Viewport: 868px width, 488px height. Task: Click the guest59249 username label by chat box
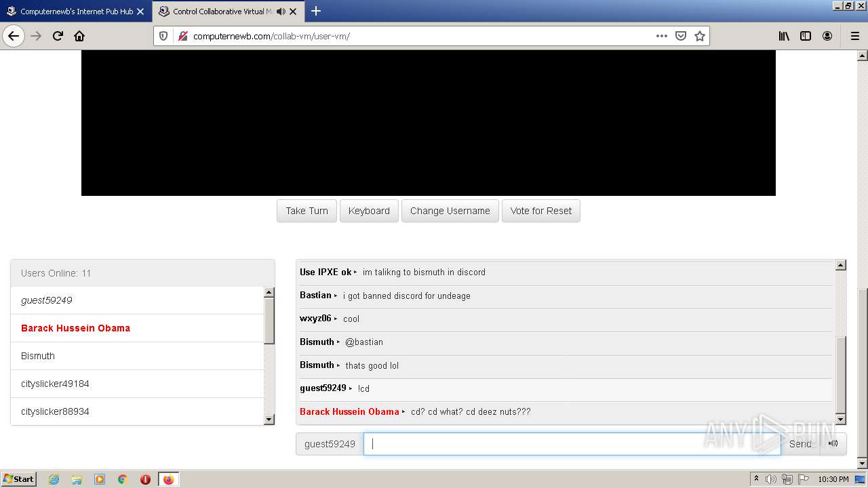[x=330, y=444]
